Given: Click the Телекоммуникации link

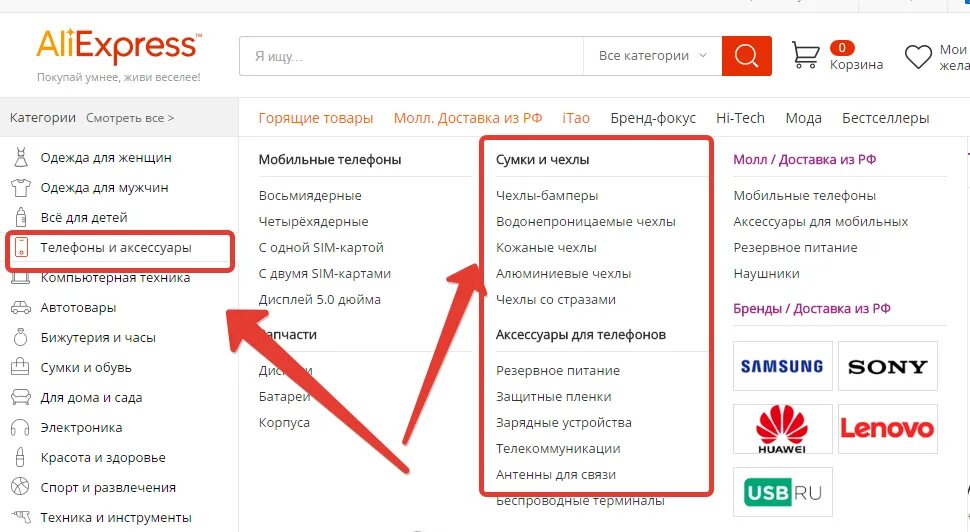Looking at the screenshot, I should (x=557, y=448).
